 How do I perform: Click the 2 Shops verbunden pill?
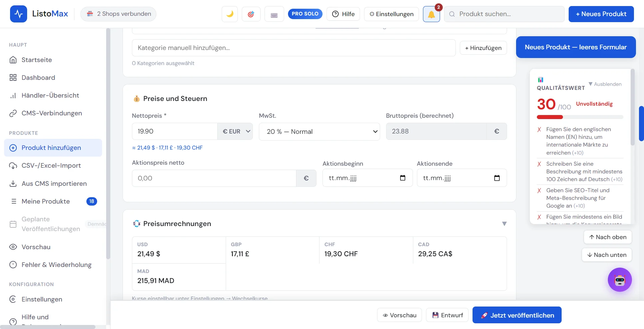point(119,14)
